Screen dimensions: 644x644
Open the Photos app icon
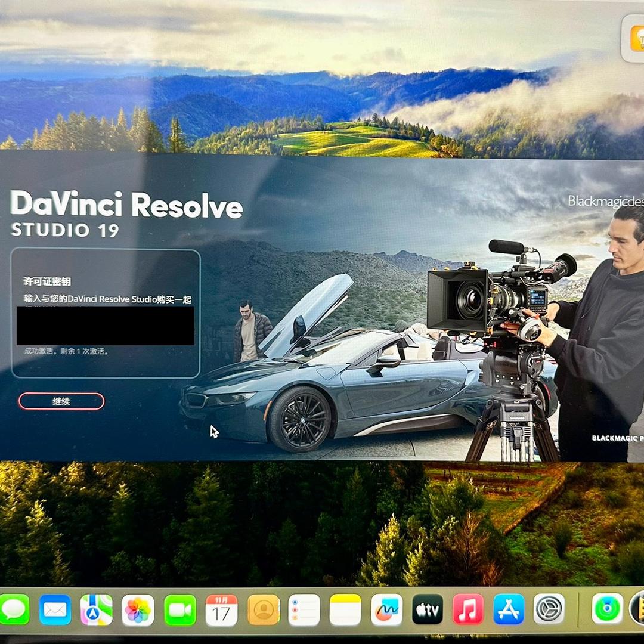[138, 609]
